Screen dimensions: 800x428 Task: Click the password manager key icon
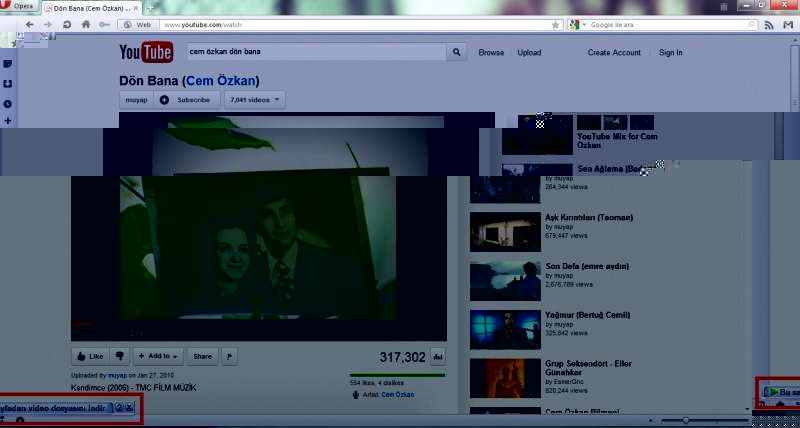[x=104, y=24]
